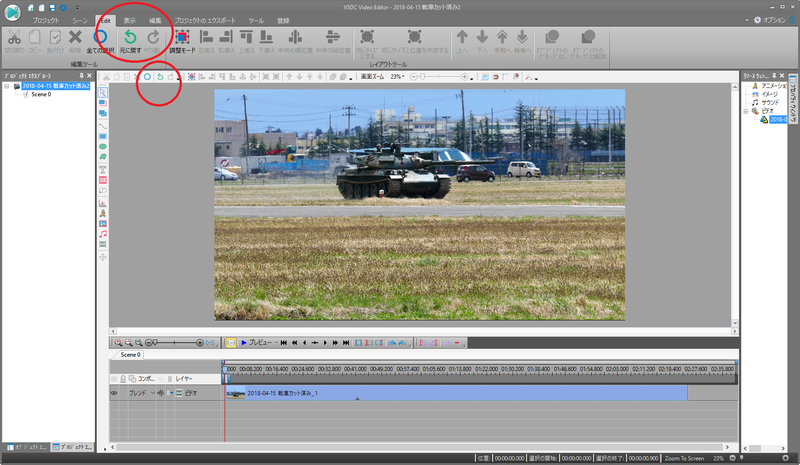The width and height of the screenshot is (800, 465).
Task: Click the timeline zoom-in magnifier icon
Action: pyautogui.click(x=118, y=343)
